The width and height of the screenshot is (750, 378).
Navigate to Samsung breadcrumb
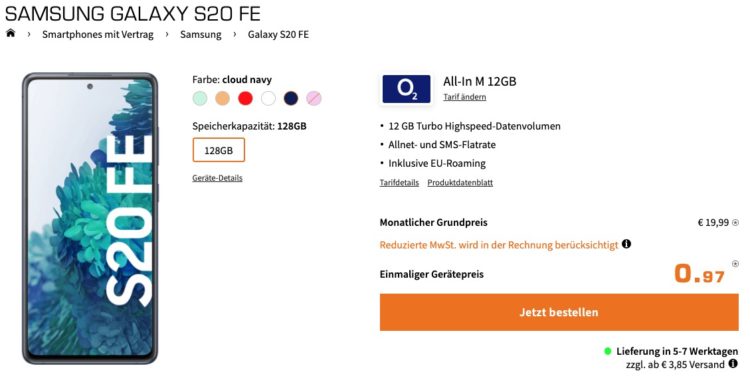coord(200,34)
